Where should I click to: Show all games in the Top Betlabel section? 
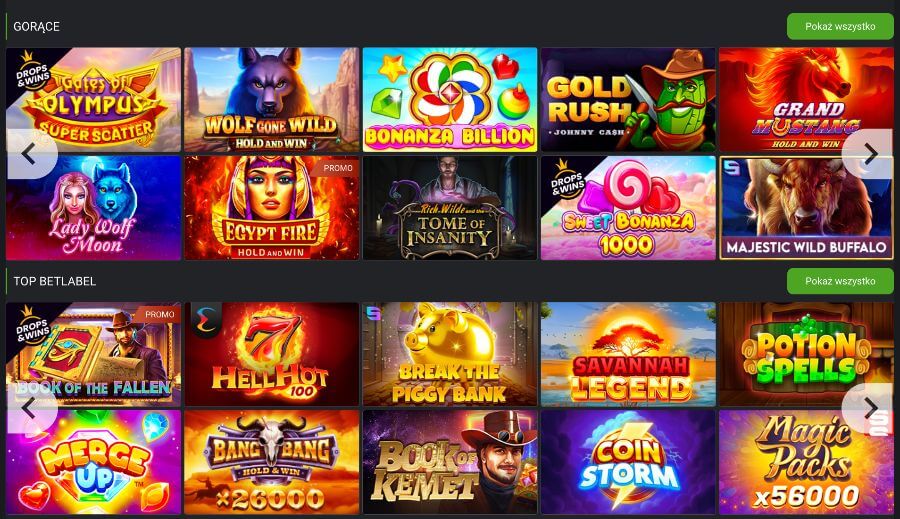pyautogui.click(x=840, y=281)
